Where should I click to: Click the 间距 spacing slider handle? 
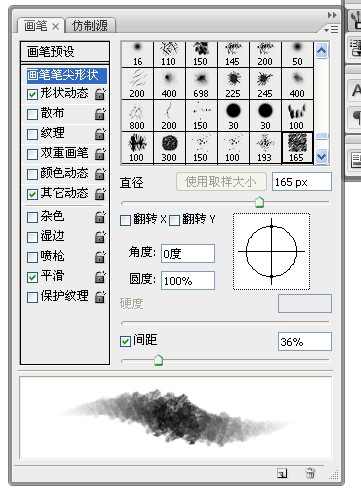(158, 360)
